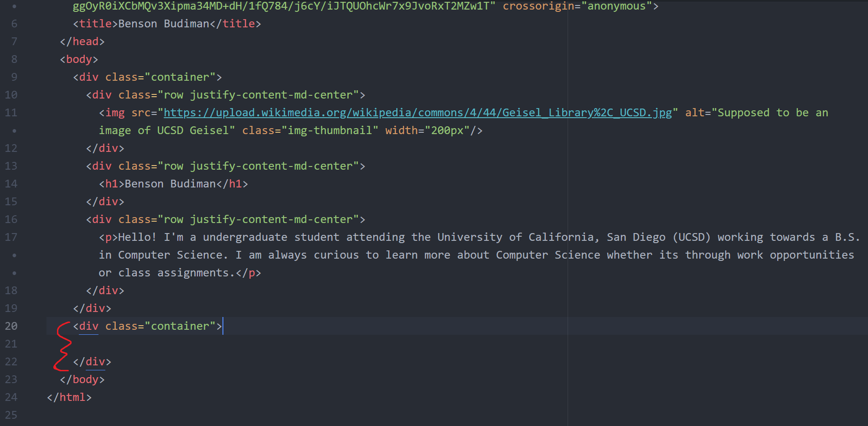Click the img tag name on line 11
This screenshot has width=868, height=426.
(x=115, y=113)
